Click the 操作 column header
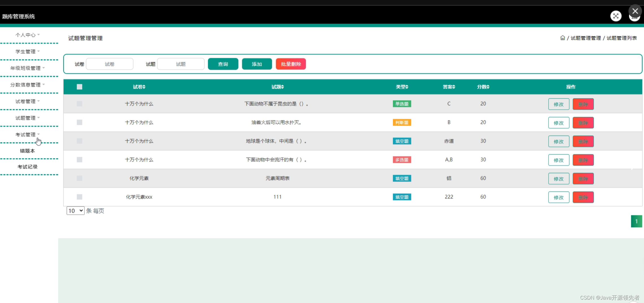The height and width of the screenshot is (303, 644). tap(571, 87)
